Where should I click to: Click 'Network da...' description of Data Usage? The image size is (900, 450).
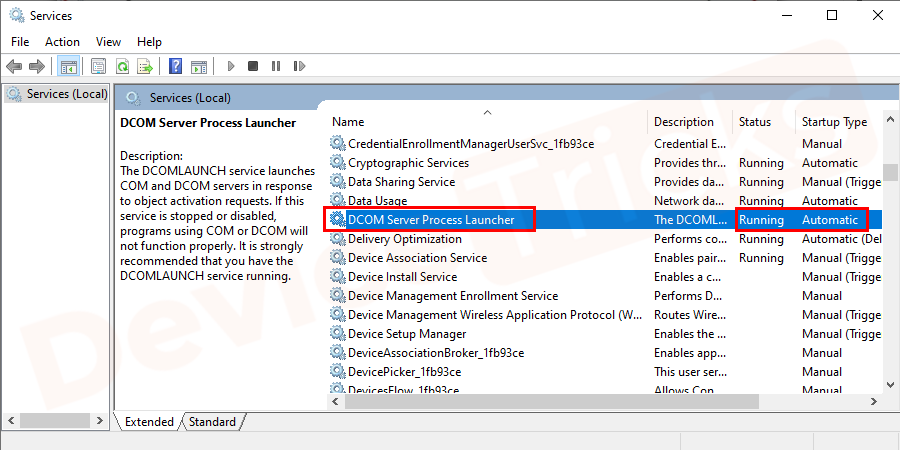(690, 201)
